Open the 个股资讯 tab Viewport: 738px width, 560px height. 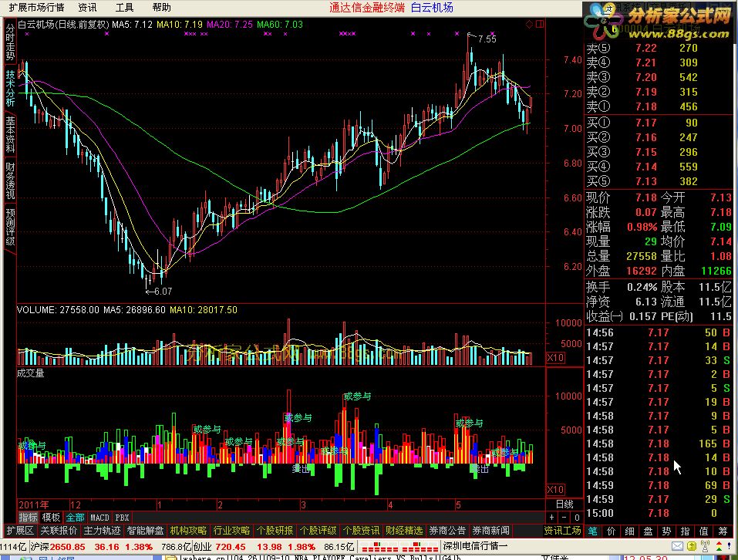(x=361, y=531)
